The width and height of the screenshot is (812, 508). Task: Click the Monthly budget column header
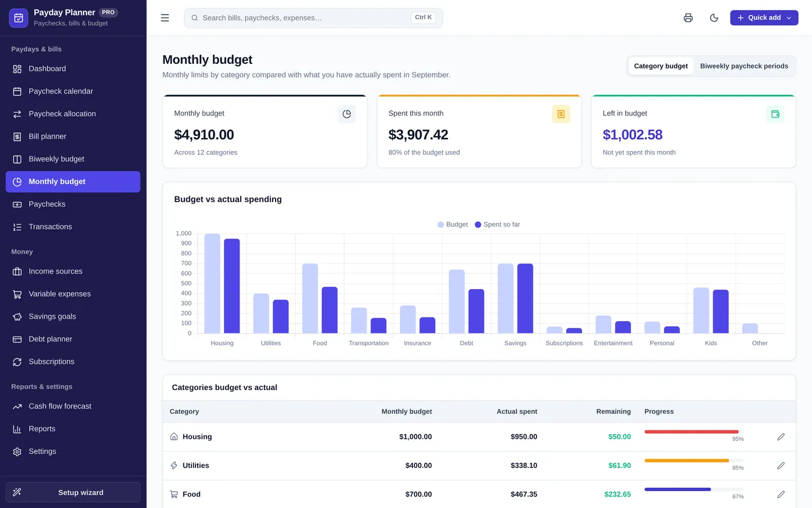(407, 412)
